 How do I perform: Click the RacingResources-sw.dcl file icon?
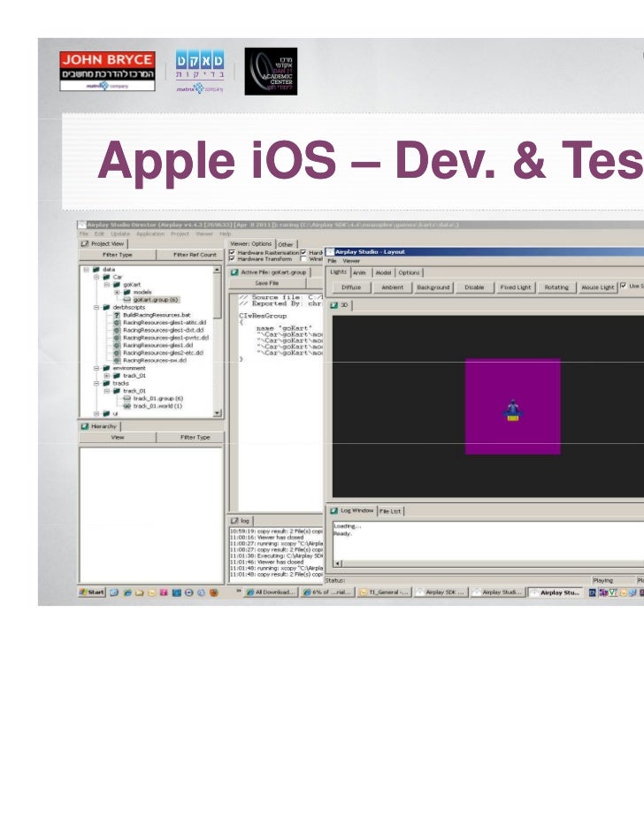(x=117, y=360)
